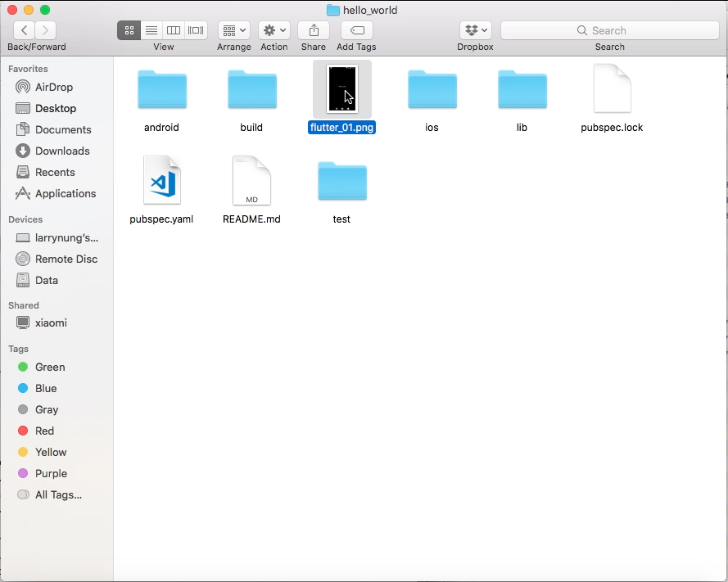
Task: Select the lib folder
Action: [x=522, y=89]
